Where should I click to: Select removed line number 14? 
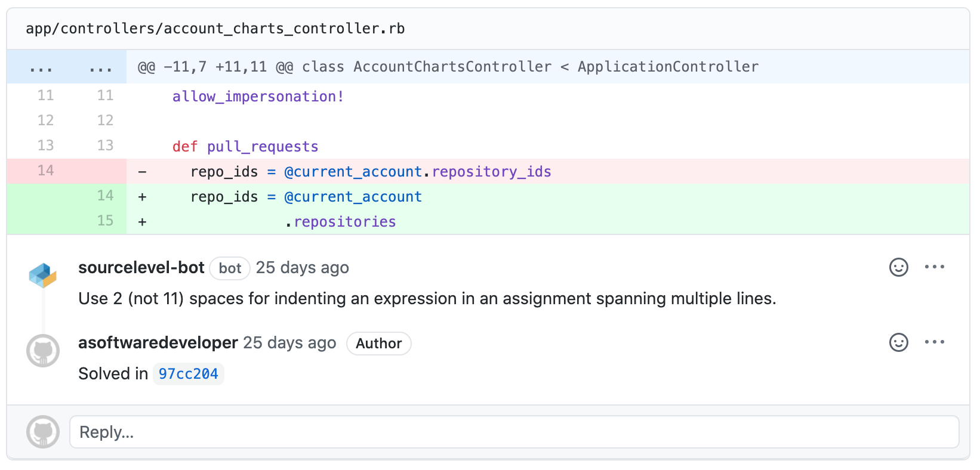pos(45,171)
